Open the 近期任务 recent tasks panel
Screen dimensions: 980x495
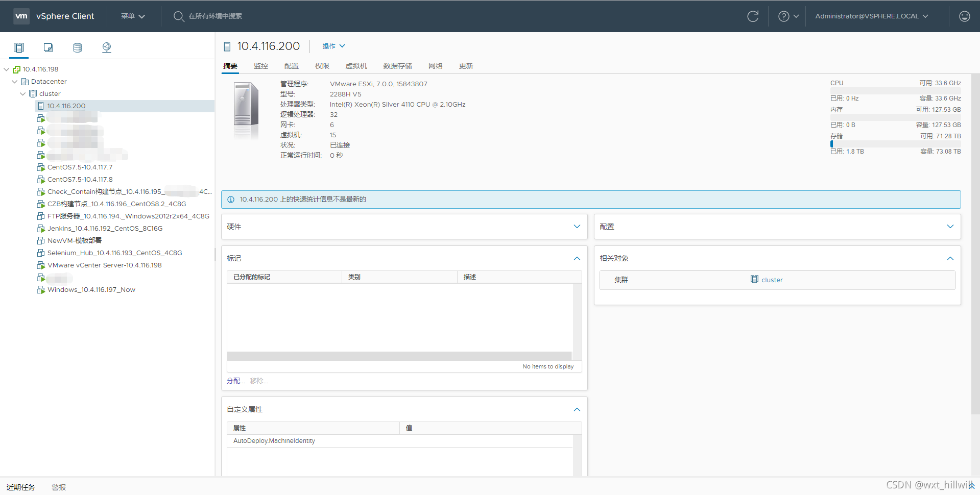(x=21, y=488)
